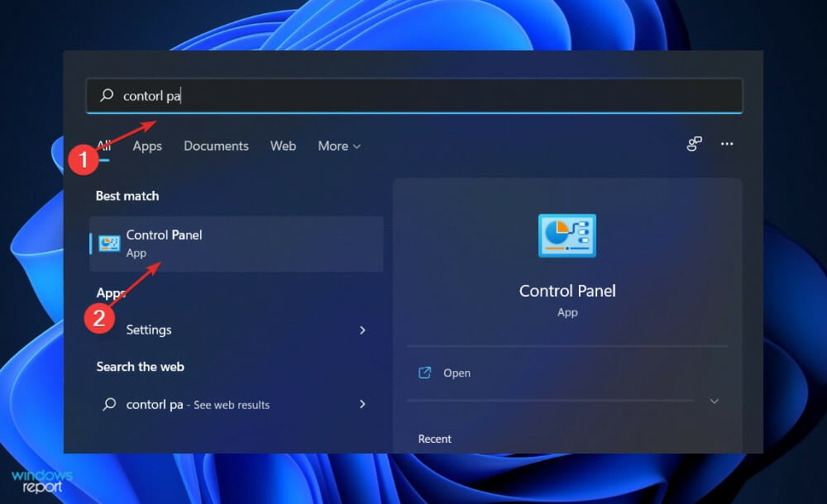Click the search feedback account icon
Screen dimensions: 827x504
(694, 144)
